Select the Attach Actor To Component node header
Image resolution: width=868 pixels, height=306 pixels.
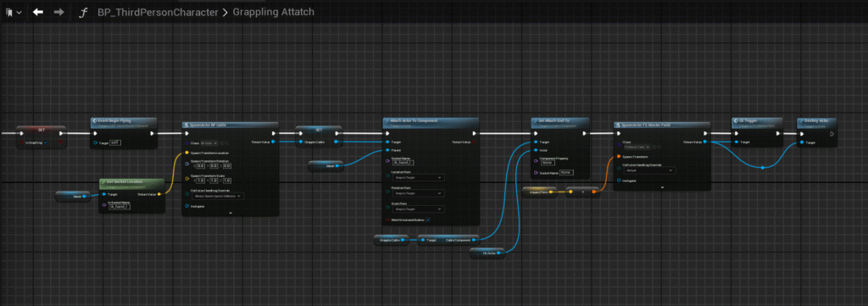tap(431, 122)
